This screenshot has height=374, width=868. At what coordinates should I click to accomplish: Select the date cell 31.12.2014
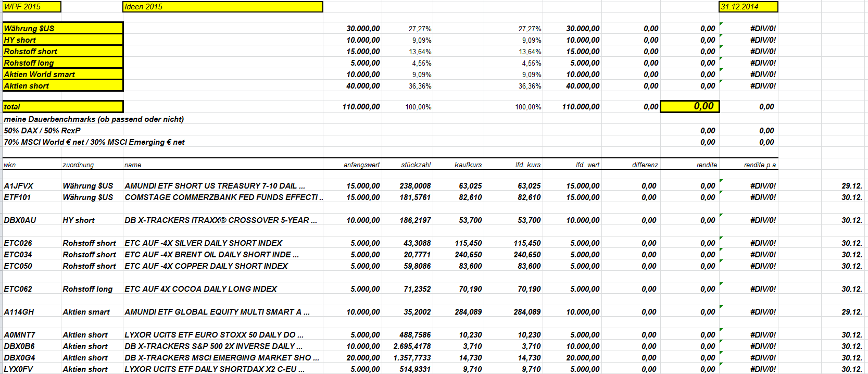coord(748,7)
